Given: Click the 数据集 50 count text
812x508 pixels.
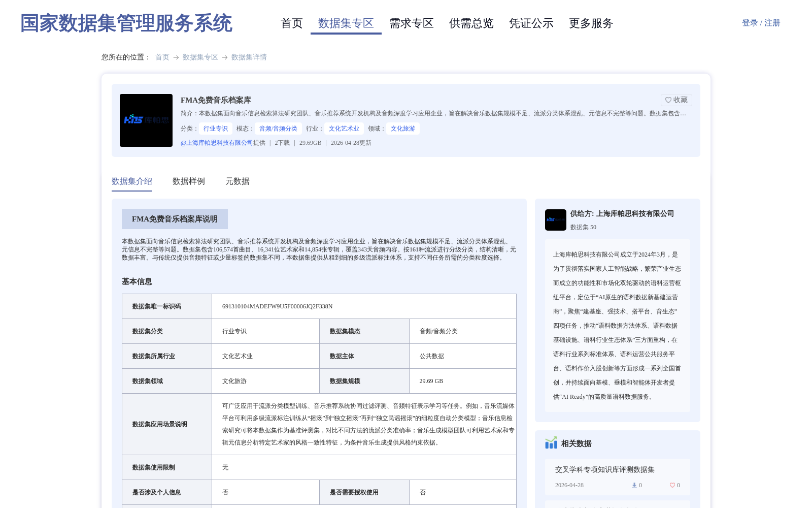Looking at the screenshot, I should point(583,227).
